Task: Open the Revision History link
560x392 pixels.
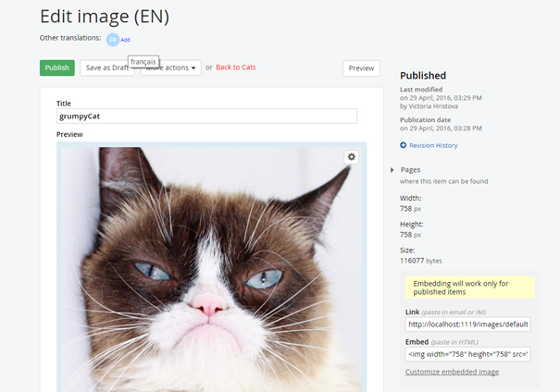Action: click(x=433, y=145)
